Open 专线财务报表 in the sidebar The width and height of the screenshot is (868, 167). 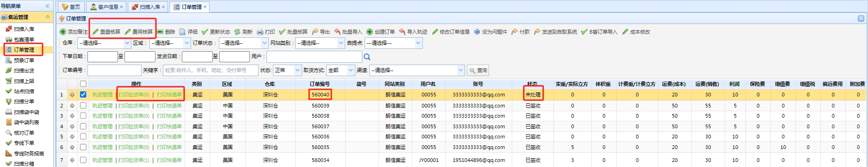pos(29,154)
